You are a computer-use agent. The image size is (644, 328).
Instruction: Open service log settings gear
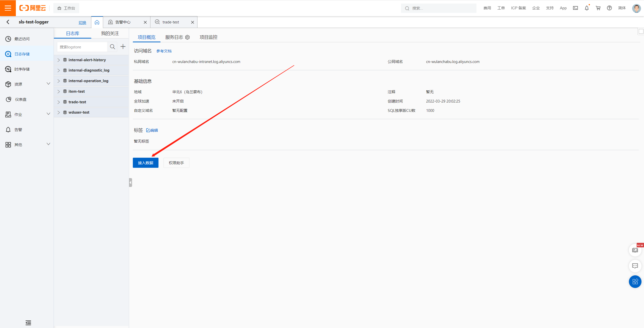click(187, 37)
